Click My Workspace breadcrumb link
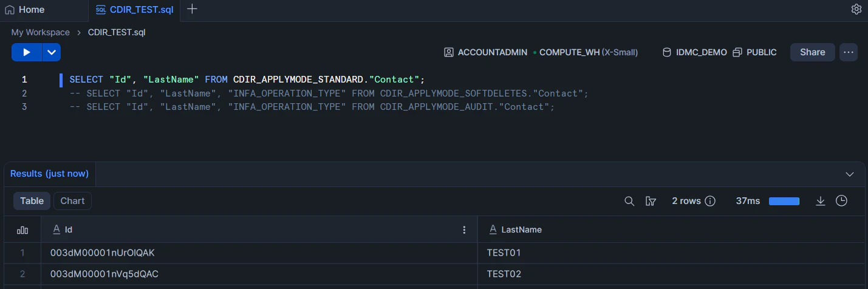The width and height of the screenshot is (868, 289). coord(40,32)
